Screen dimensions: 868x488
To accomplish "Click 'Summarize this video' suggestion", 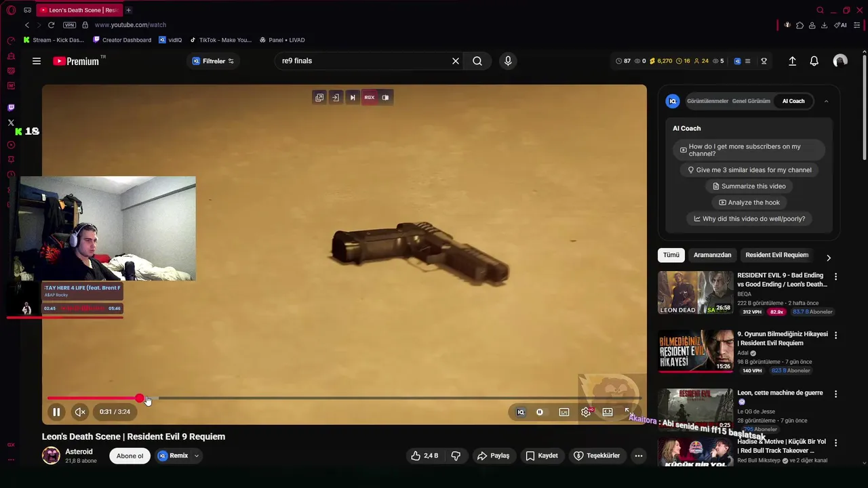I will point(749,186).
